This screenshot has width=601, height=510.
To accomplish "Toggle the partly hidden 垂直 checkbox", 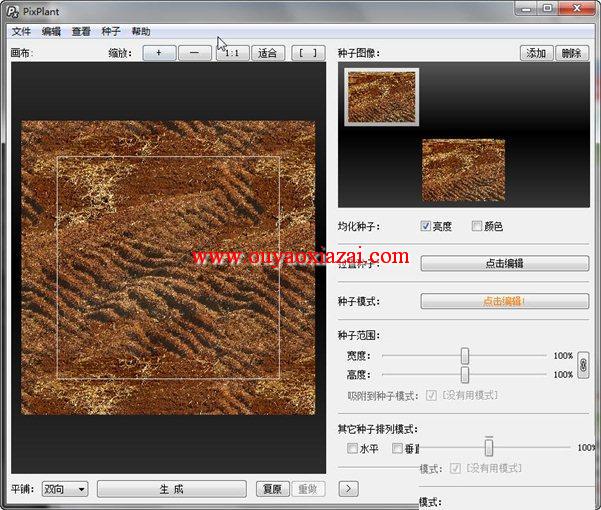I will pos(397,448).
